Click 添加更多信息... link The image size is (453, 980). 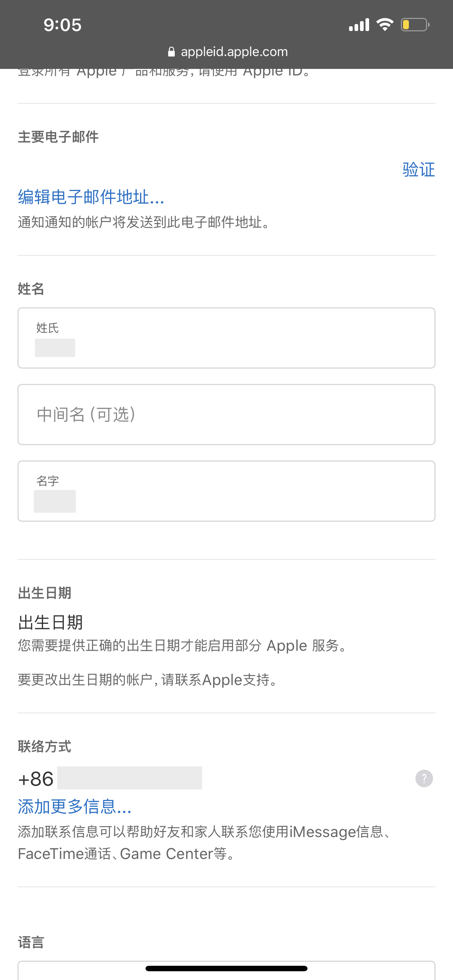coord(75,806)
